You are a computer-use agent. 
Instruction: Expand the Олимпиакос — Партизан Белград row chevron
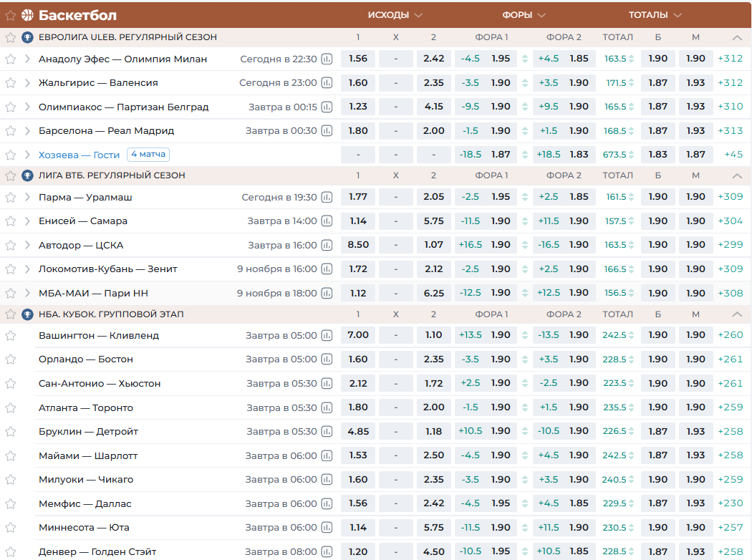(x=27, y=107)
